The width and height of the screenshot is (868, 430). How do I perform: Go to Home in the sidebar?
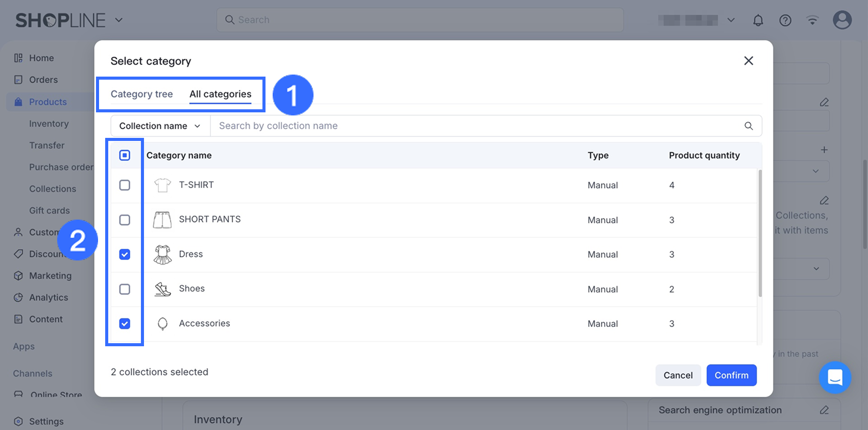[x=41, y=58]
